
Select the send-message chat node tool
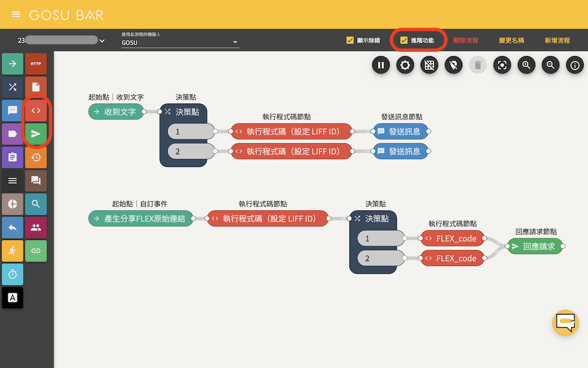point(13,110)
